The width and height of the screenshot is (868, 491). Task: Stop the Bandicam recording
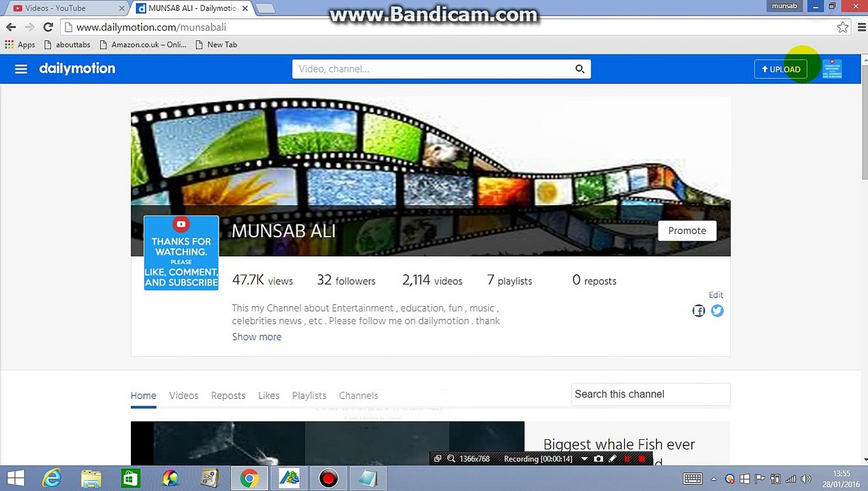(642, 459)
